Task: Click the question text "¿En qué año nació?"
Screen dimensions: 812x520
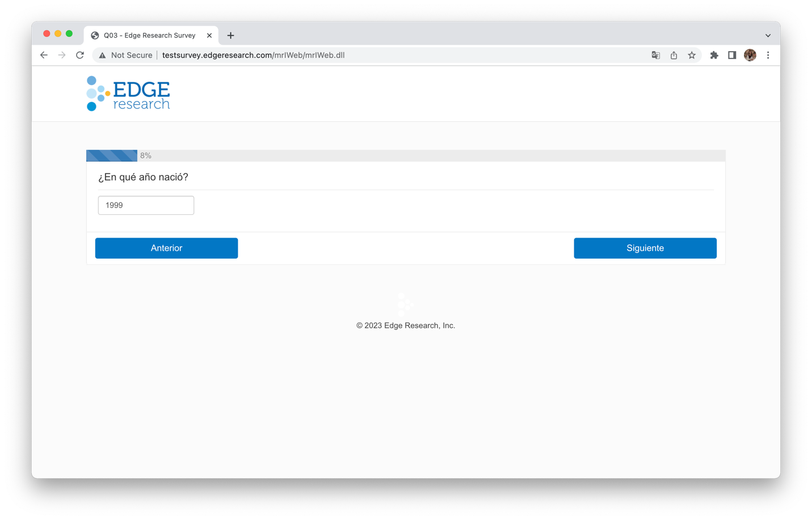Action: 143,177
